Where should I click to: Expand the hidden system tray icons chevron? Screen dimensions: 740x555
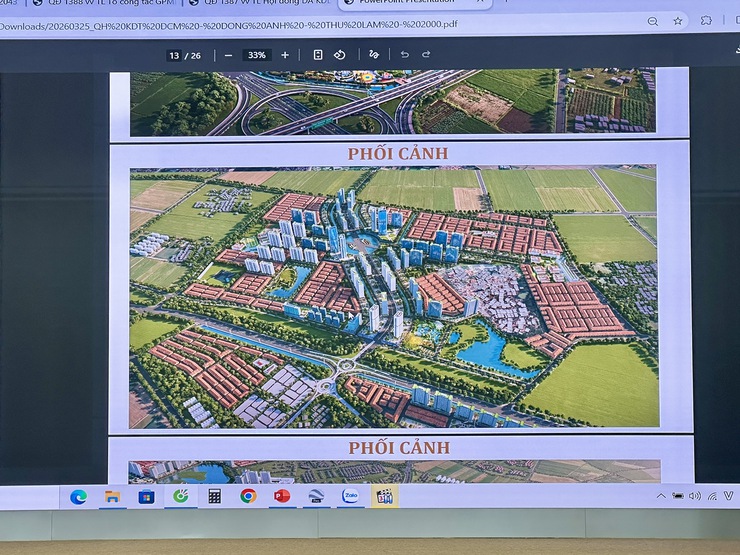661,496
